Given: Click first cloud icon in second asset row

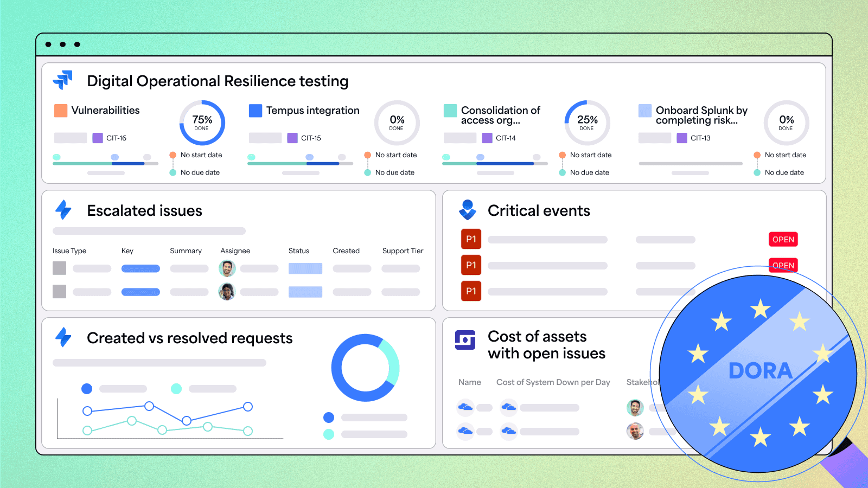Looking at the screenshot, I should click(465, 431).
